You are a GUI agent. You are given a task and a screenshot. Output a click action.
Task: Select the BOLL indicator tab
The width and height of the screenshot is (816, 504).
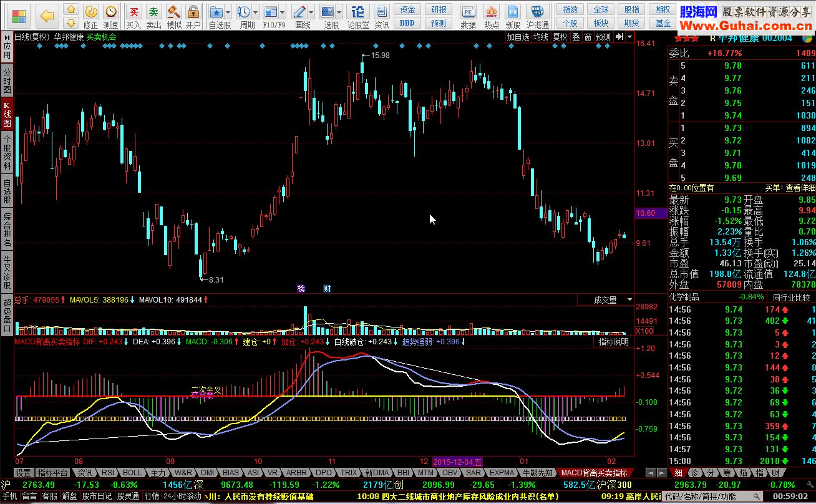132,473
